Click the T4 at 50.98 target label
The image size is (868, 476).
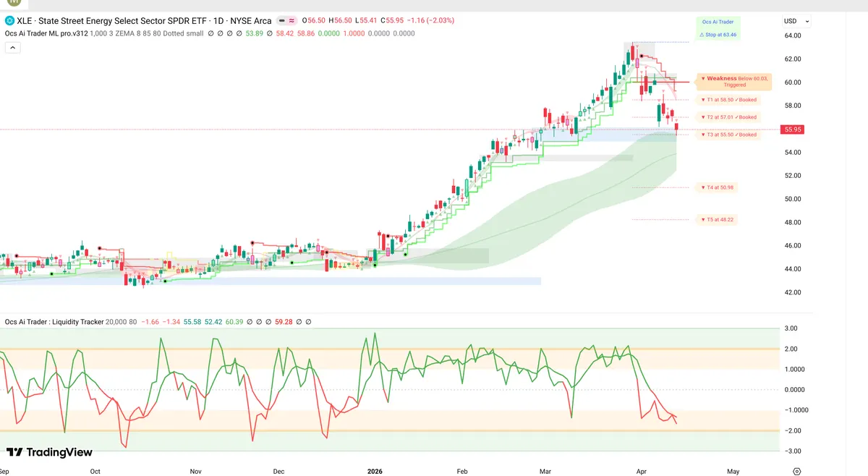718,187
